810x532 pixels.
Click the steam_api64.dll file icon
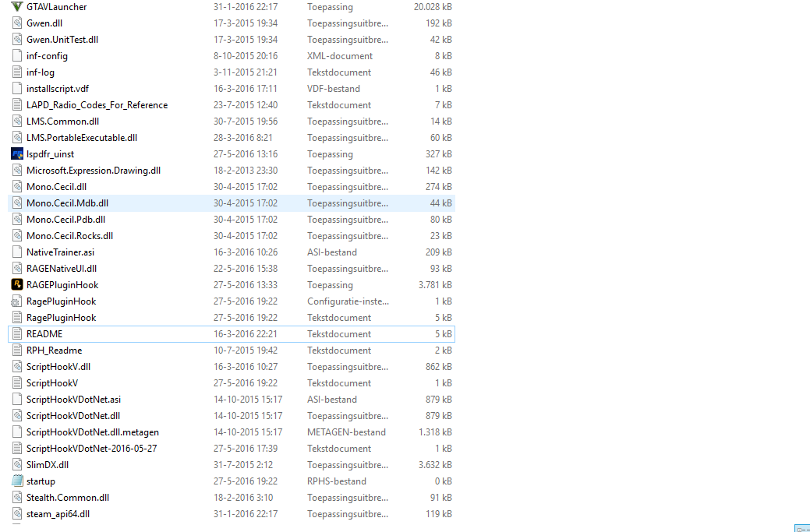point(17,514)
